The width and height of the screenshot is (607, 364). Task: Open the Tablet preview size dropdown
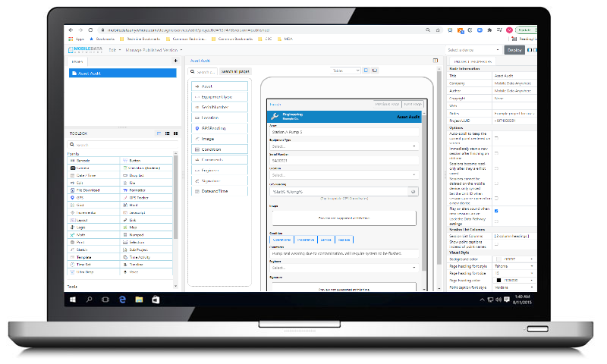pyautogui.click(x=345, y=71)
